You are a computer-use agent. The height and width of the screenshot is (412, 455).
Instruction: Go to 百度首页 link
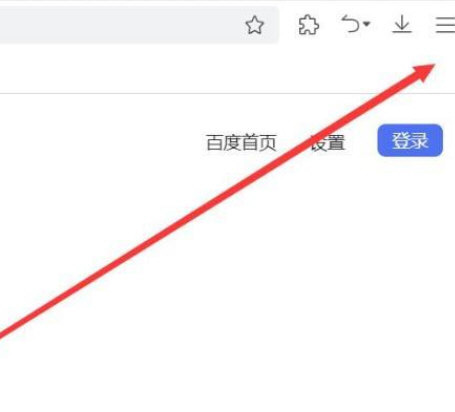[241, 143]
